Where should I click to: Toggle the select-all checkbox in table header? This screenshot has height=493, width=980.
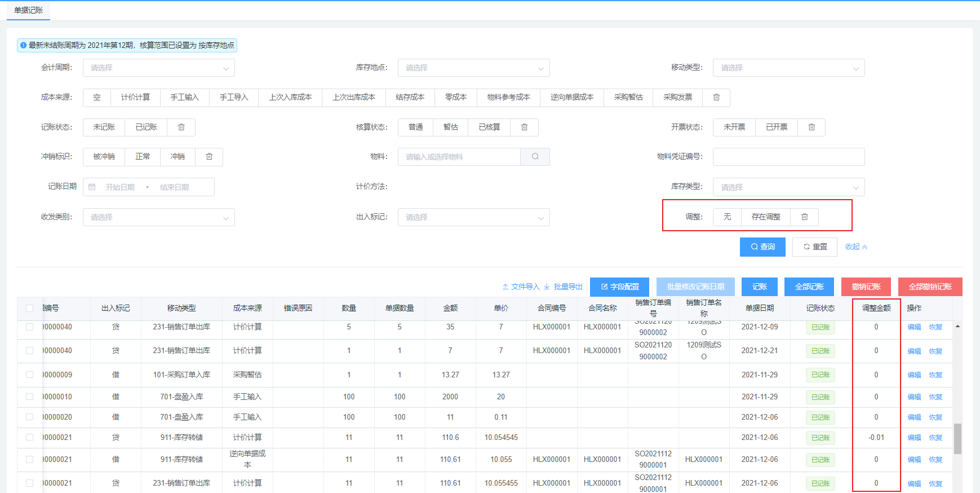30,309
